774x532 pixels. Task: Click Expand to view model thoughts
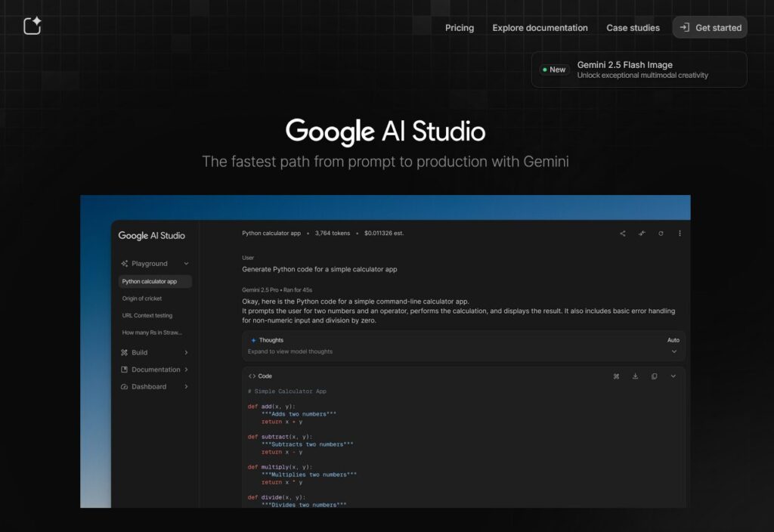click(289, 351)
